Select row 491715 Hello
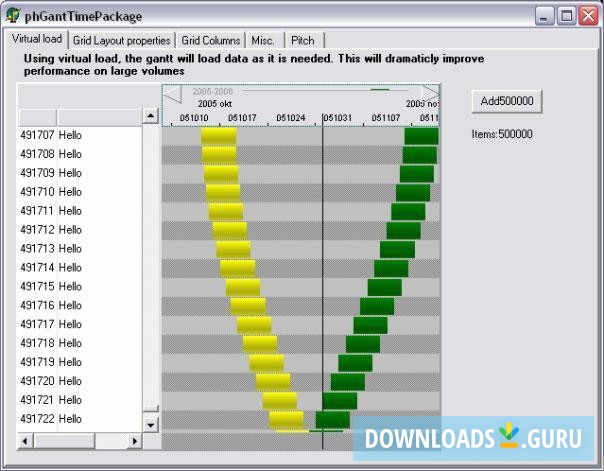Screen dimensions: 604x471 79,286
